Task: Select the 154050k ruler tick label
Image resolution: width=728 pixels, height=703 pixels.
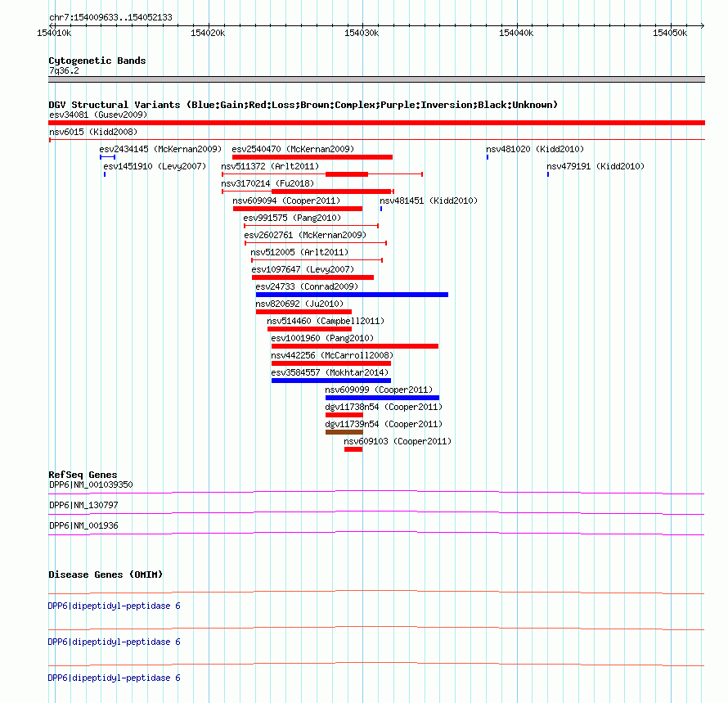Action: 670,33
